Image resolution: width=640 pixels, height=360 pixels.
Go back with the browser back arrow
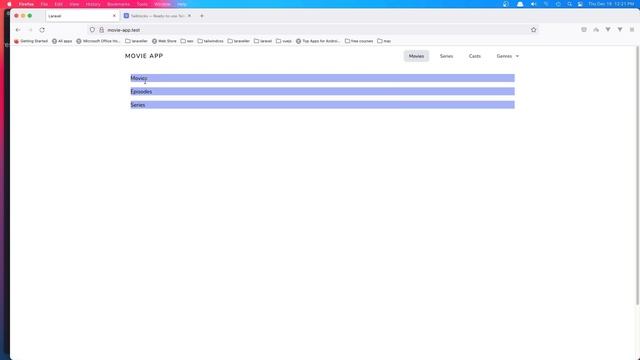18,30
